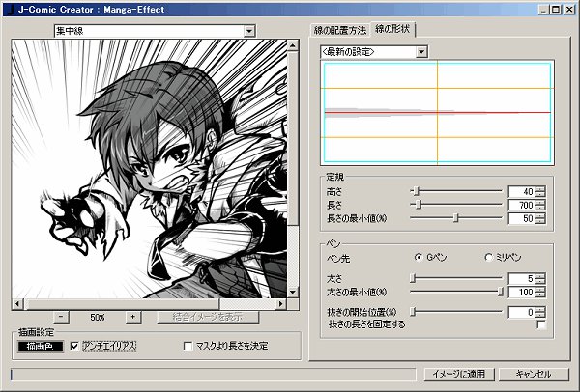Click the 長さの最小値(%) spinner arrows
Viewport: 580px width, 392px height.
click(x=540, y=218)
